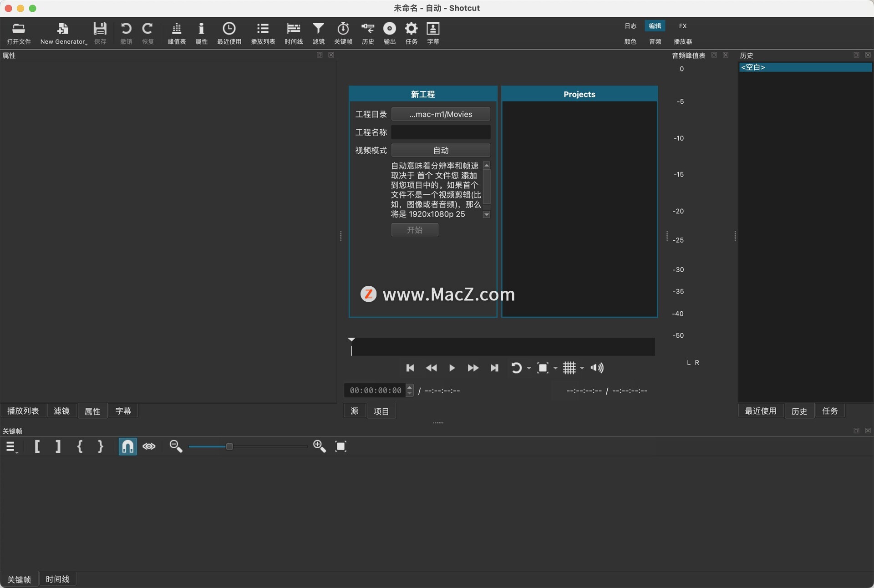The width and height of the screenshot is (874, 588).
Task: Set filter start with [ icon
Action: [37, 446]
